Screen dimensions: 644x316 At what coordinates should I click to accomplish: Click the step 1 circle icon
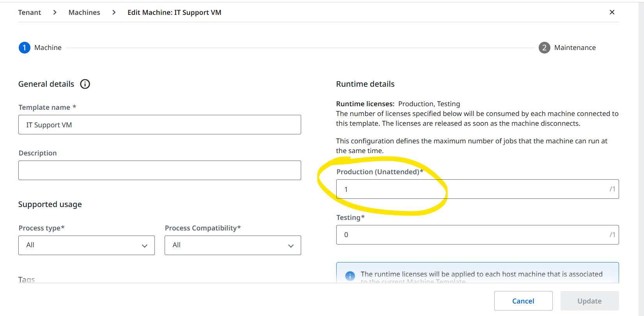coord(24,48)
